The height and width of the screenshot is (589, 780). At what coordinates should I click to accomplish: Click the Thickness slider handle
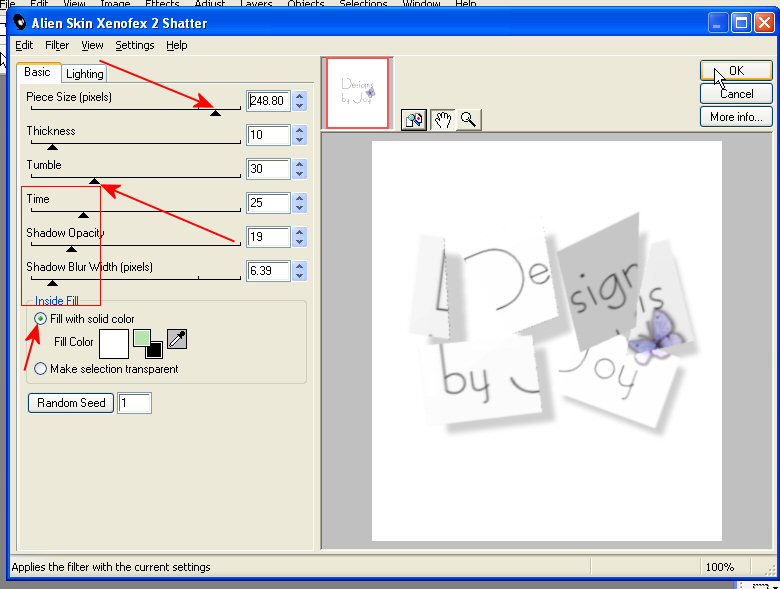(52, 147)
